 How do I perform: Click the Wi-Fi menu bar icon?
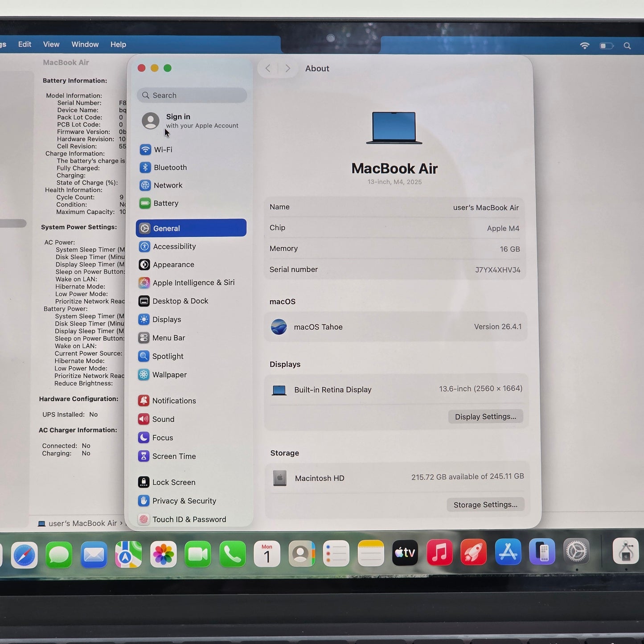584,45
